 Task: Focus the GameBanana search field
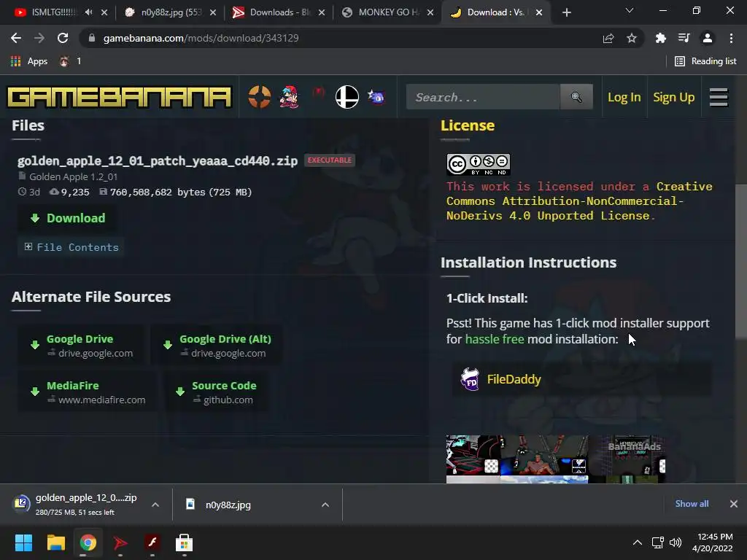pyautogui.click(x=483, y=97)
